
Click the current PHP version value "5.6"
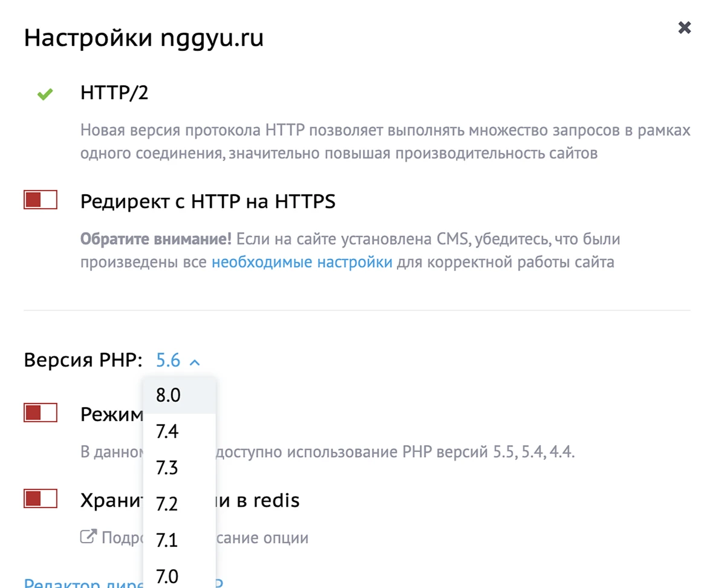[167, 360]
